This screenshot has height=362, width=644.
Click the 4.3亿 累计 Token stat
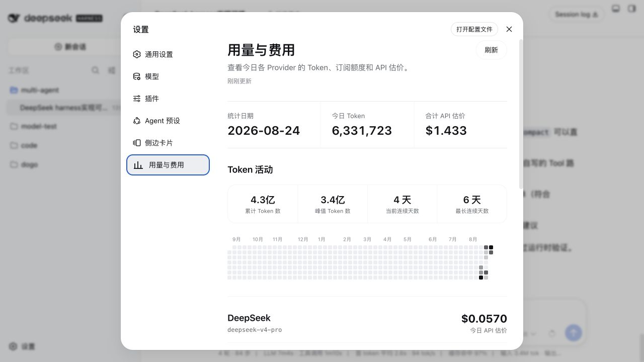click(x=263, y=204)
